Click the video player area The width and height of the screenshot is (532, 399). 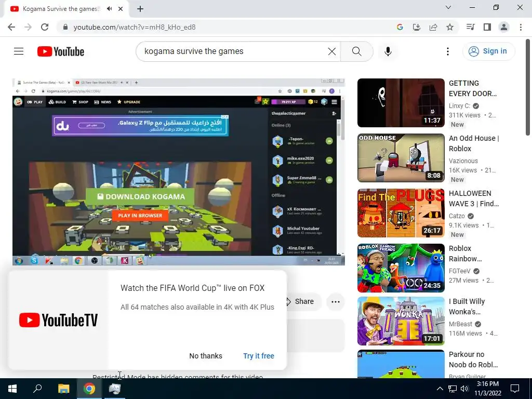pyautogui.click(x=179, y=171)
